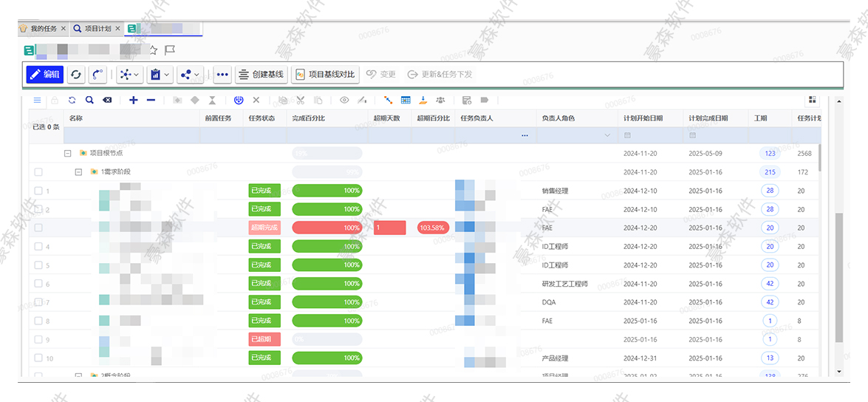Collapse the 1需求阶段 tree node
Viewport: 868px width, 402px height.
78,172
